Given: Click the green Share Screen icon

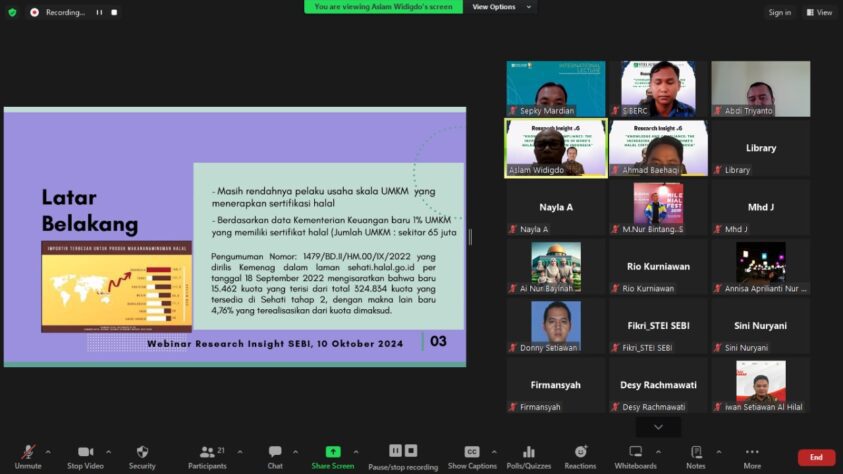Looking at the screenshot, I should pyautogui.click(x=333, y=453).
